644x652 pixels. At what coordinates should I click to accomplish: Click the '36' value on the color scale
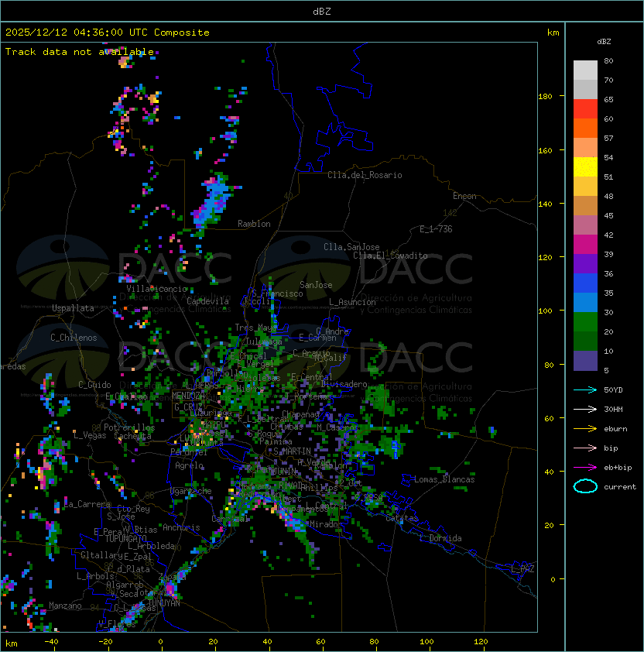[608, 273]
